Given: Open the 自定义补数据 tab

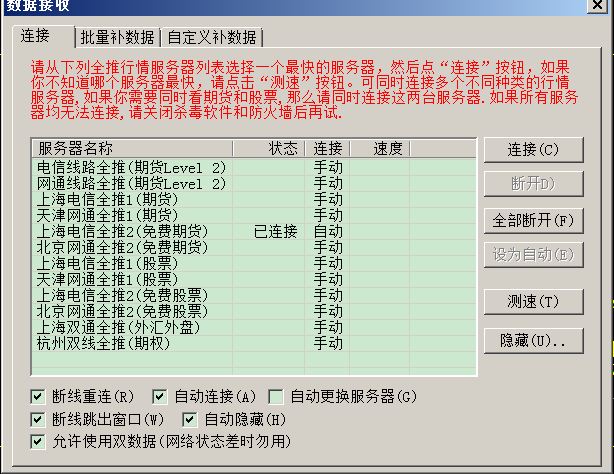Looking at the screenshot, I should [210, 38].
